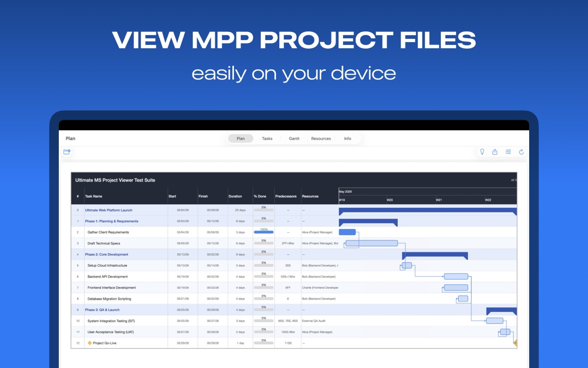Select Ultimate Web Platform Launch task

click(109, 210)
